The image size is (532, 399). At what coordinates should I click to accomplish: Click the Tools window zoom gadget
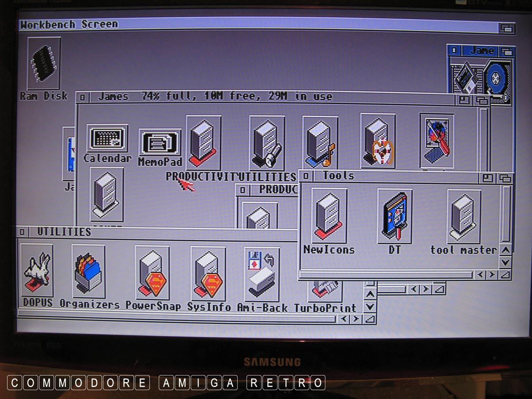point(488,178)
